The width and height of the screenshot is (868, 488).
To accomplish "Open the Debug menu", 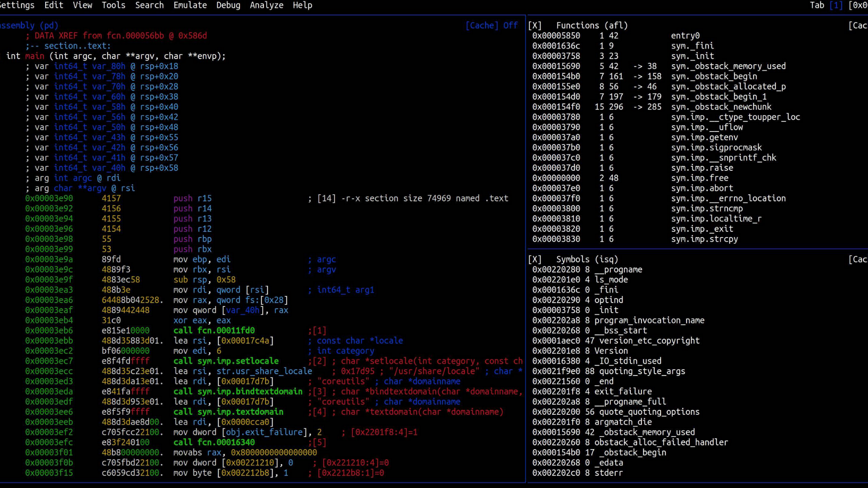I will click(x=228, y=5).
